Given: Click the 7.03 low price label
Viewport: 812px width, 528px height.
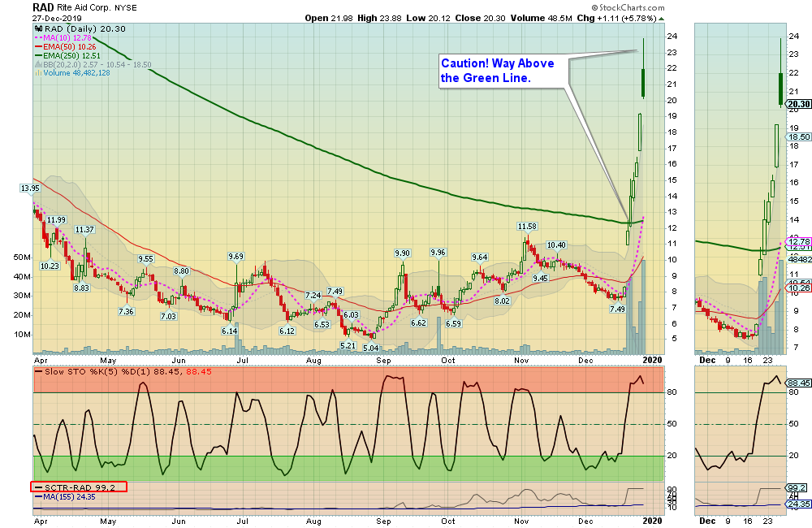Looking at the screenshot, I should tap(168, 316).
